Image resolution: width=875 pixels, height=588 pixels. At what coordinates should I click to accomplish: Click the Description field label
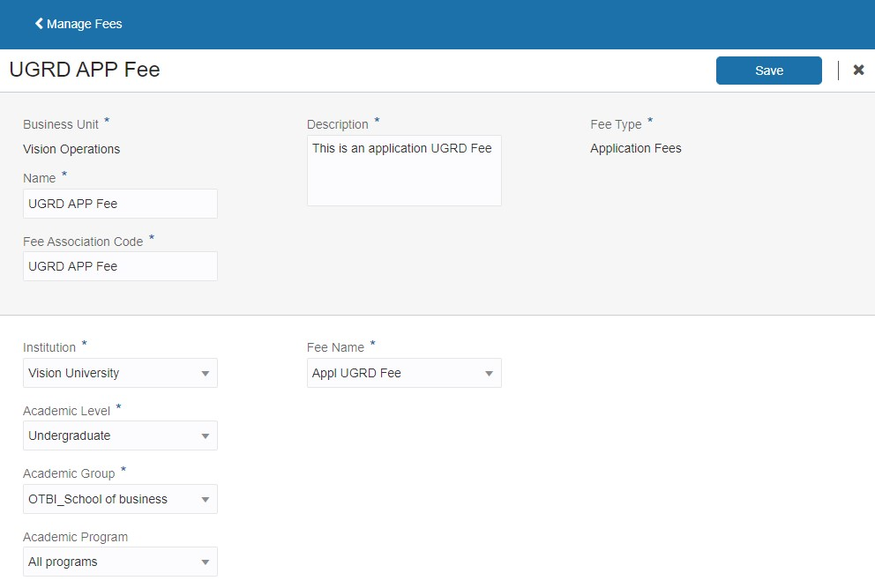(x=338, y=124)
